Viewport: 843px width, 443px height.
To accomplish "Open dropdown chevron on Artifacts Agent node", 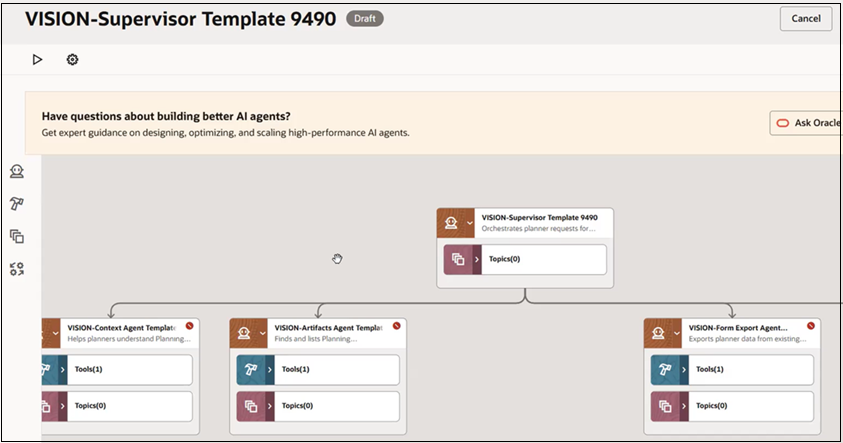I will [x=262, y=333].
